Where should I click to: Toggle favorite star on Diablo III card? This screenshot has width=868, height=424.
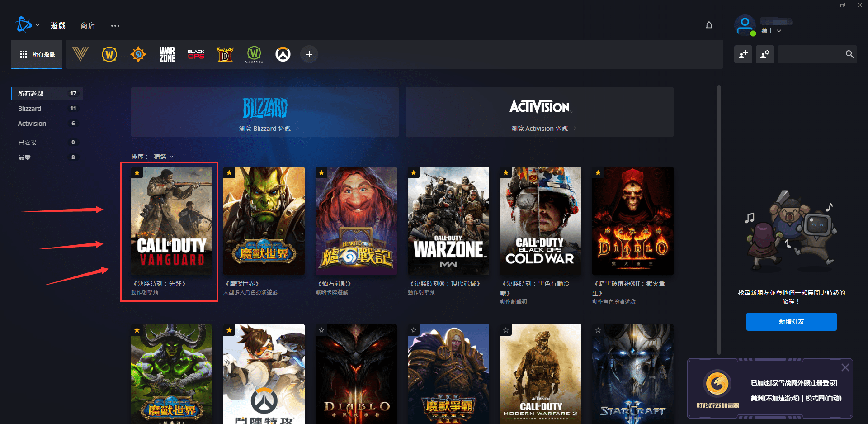[x=321, y=330]
